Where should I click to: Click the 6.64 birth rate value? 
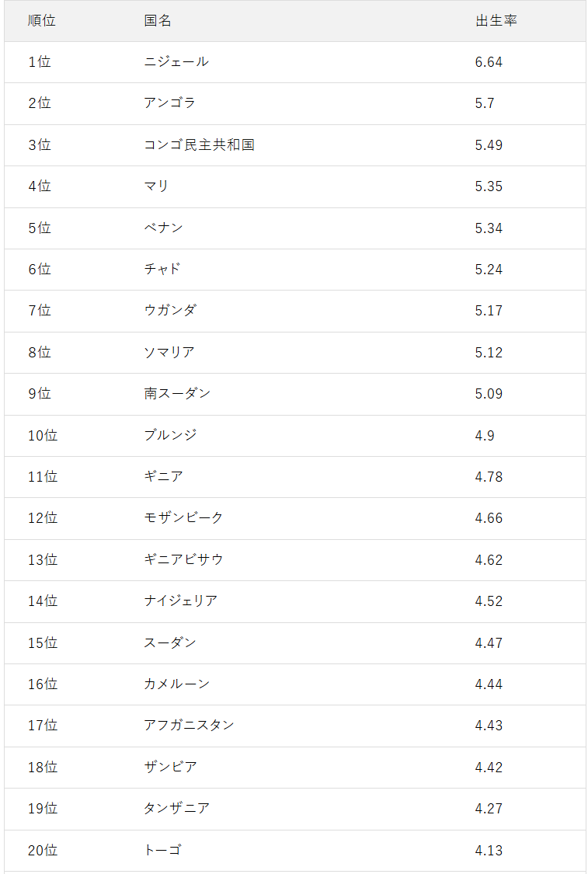[x=489, y=62]
